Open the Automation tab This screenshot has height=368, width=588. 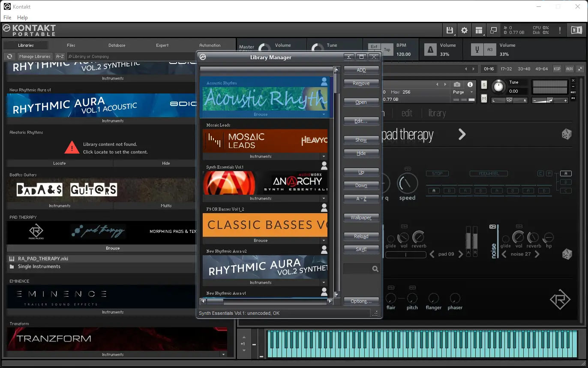(210, 45)
